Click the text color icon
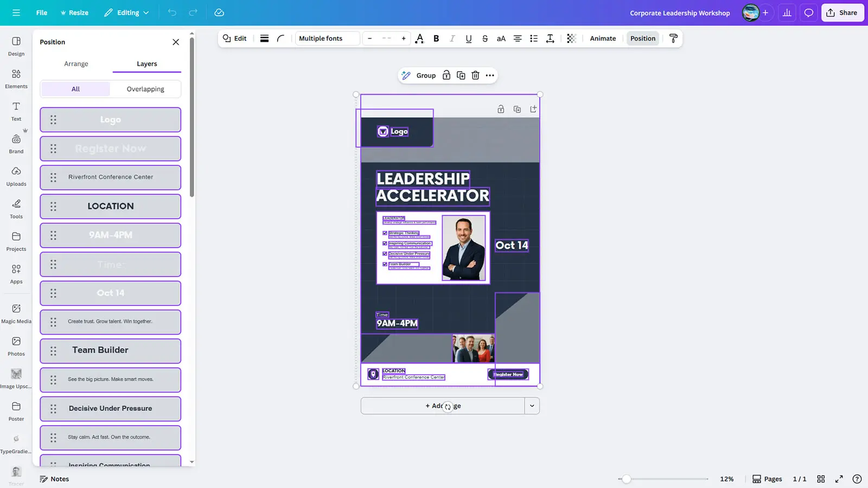The width and height of the screenshot is (868, 488). [419, 38]
